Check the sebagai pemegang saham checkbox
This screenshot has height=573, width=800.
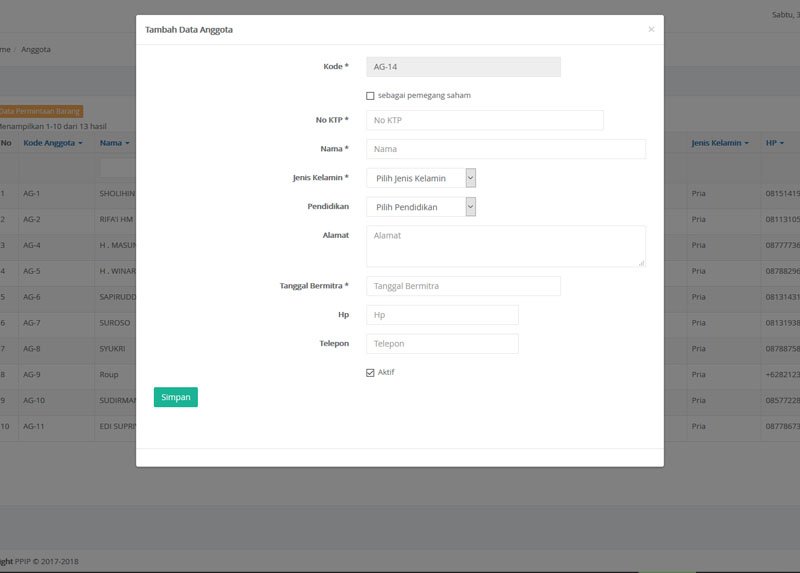point(370,96)
